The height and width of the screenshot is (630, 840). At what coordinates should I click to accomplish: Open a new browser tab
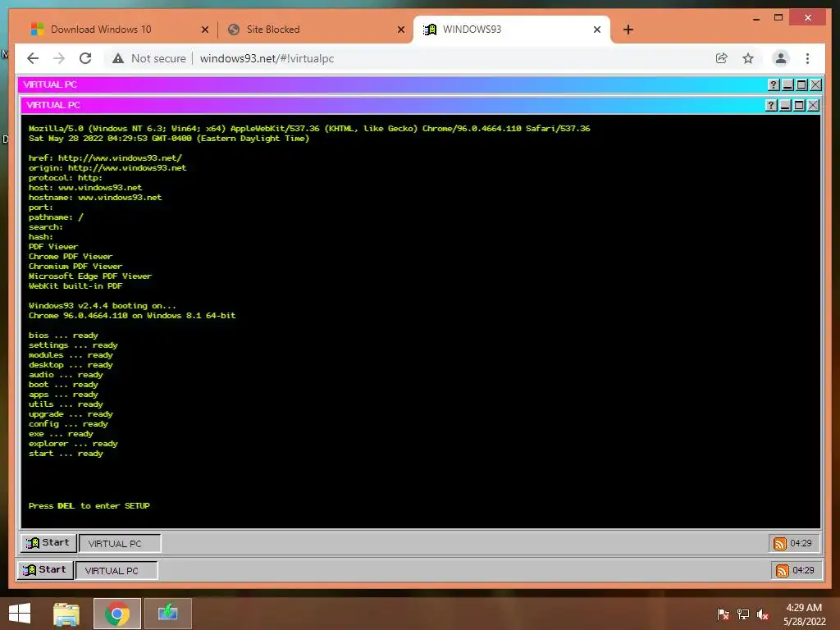pyautogui.click(x=628, y=30)
